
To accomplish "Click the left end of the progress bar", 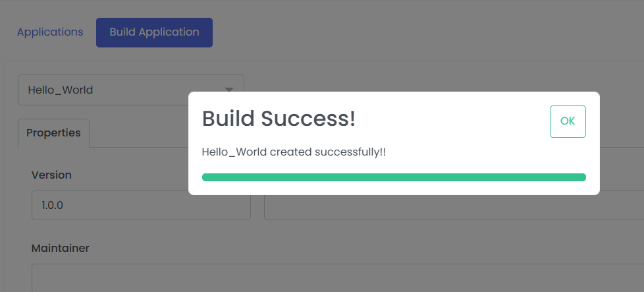I will pos(207,177).
